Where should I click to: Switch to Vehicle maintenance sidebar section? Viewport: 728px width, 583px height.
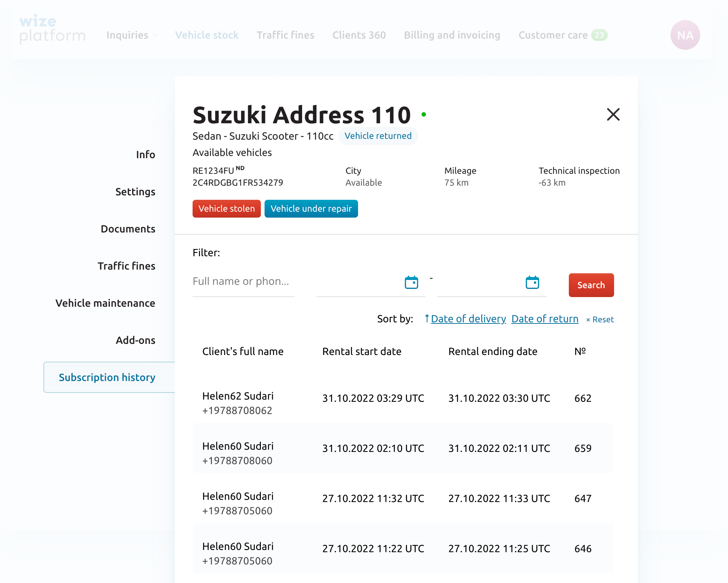click(x=105, y=303)
